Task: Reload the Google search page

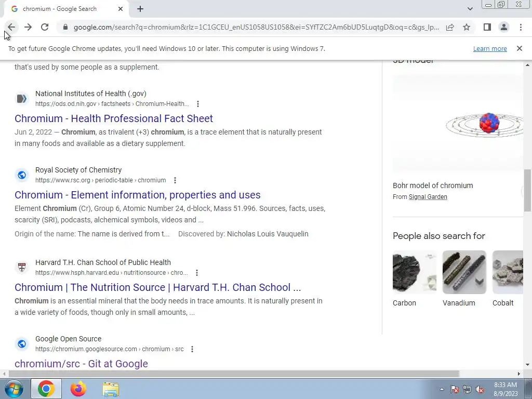Action: point(45,27)
